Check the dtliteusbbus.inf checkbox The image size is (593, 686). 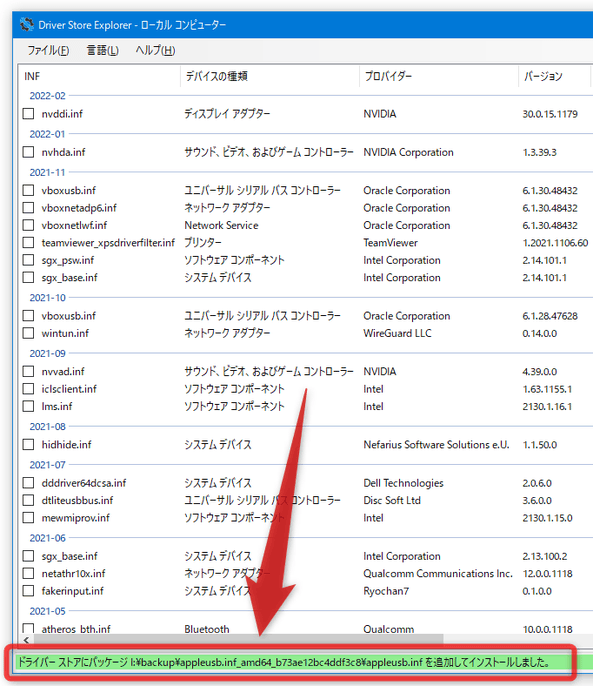pyautogui.click(x=28, y=500)
